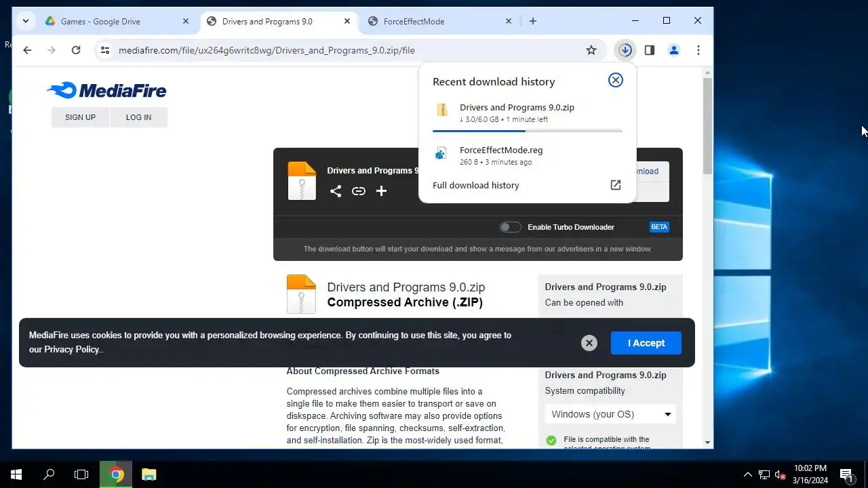Click the external link icon for download history
This screenshot has height=488, width=868.
click(616, 185)
